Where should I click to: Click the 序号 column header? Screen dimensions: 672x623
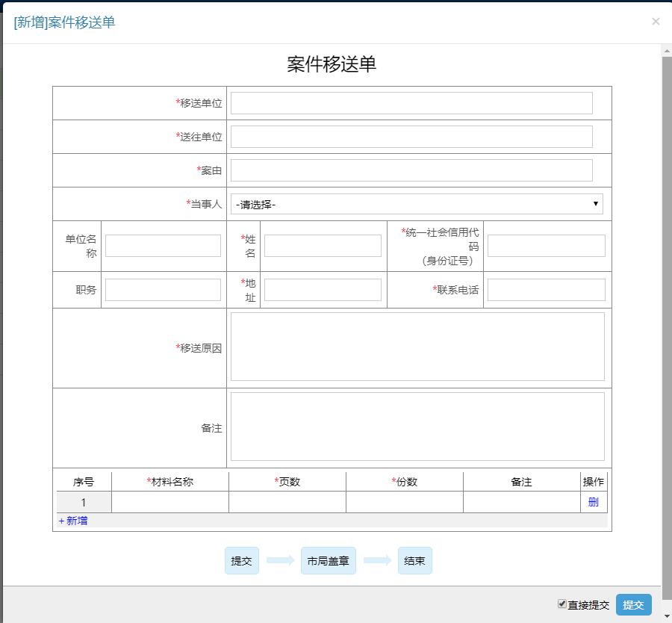tap(84, 482)
